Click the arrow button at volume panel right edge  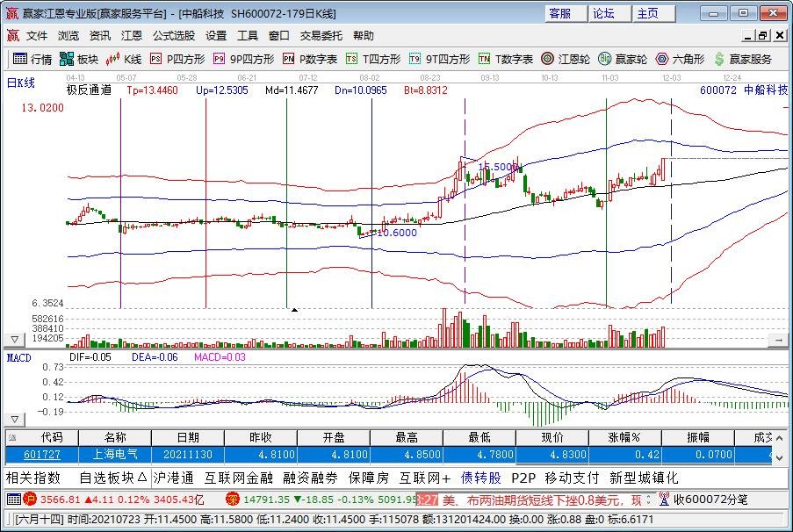778,341
